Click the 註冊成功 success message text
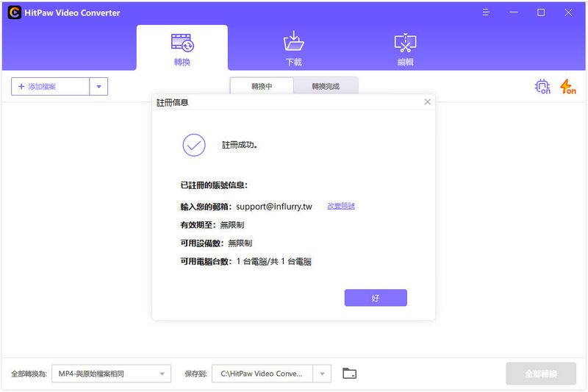588x392 pixels. click(240, 145)
